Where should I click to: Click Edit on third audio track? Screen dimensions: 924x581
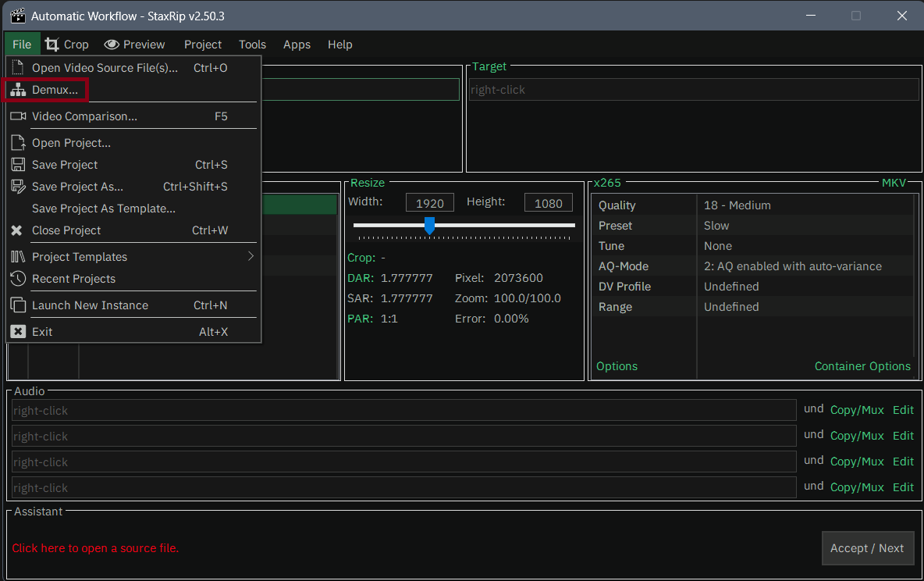(x=903, y=462)
